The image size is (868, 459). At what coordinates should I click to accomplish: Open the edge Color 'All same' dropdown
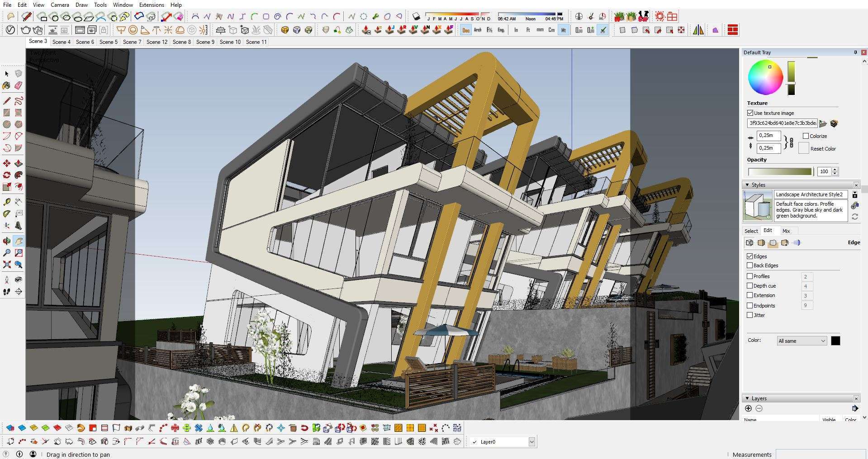(x=802, y=341)
